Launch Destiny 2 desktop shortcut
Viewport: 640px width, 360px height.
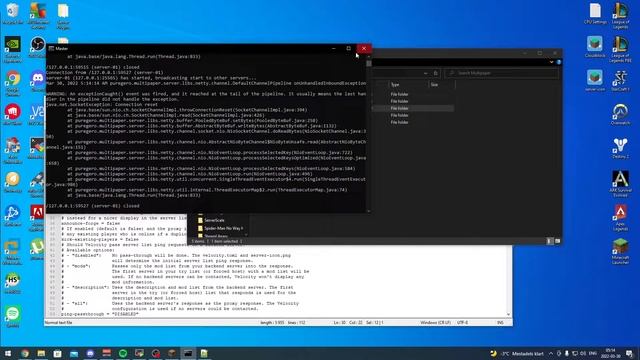coord(620,148)
